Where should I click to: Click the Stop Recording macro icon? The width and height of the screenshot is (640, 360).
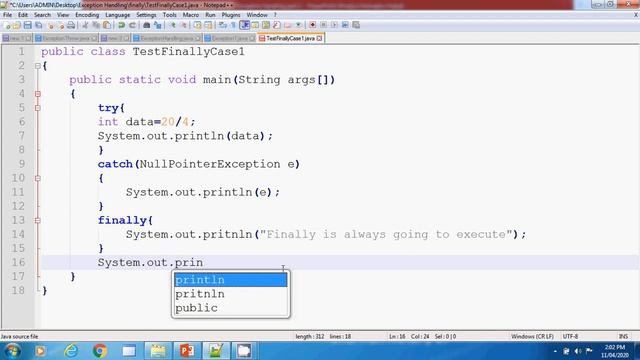(323, 25)
